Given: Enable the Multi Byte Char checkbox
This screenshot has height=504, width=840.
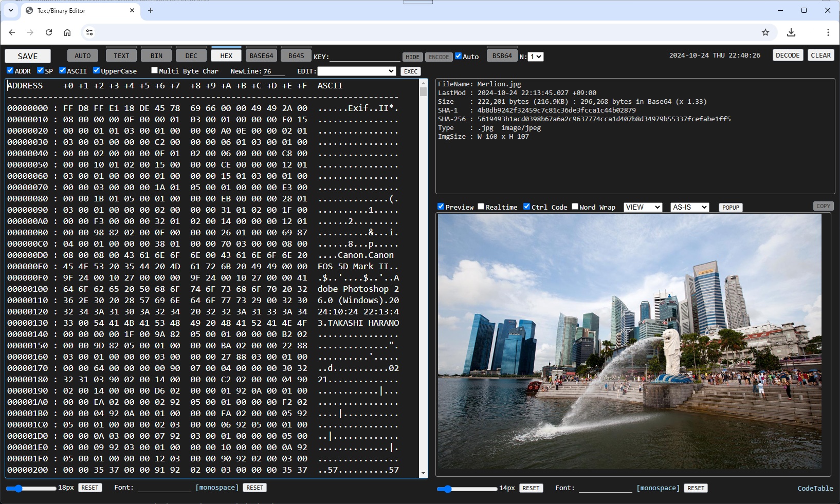Looking at the screenshot, I should coord(154,70).
